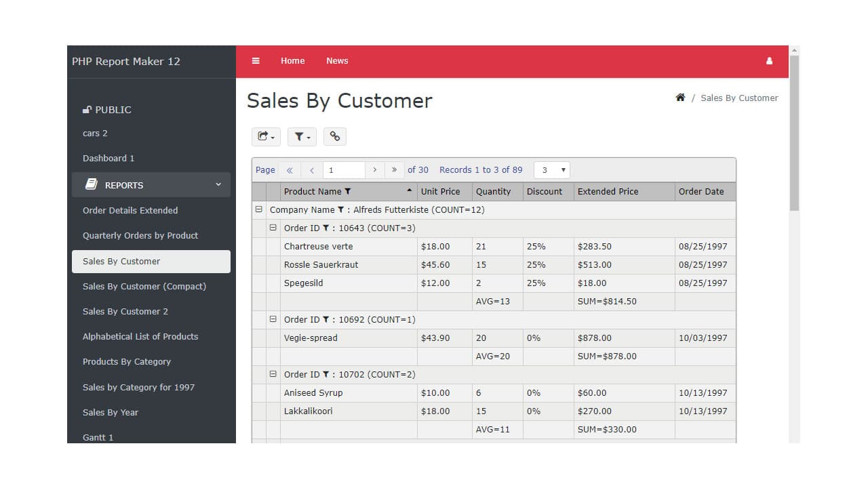Open the export menu via the export icon
This screenshot has width=868, height=488.
pos(266,136)
